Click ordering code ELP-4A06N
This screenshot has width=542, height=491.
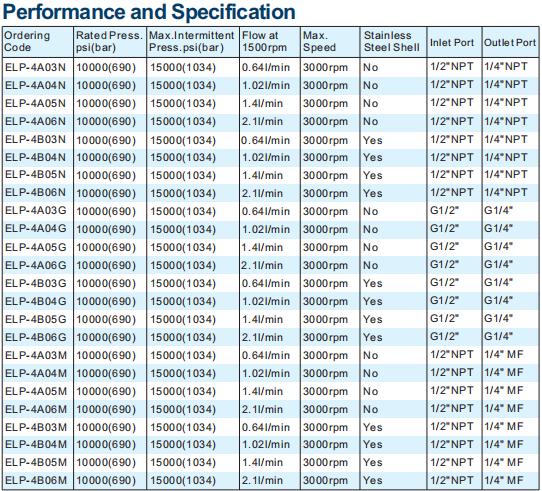(35, 121)
